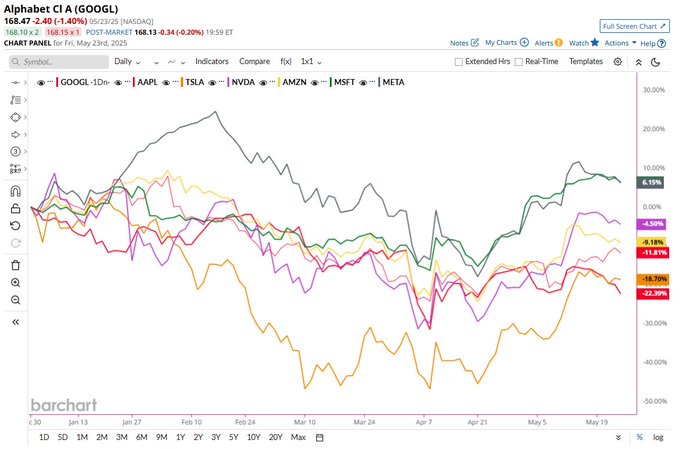The width and height of the screenshot is (680, 449).
Task: Enable the Extended Hrs checkbox
Action: pos(458,62)
